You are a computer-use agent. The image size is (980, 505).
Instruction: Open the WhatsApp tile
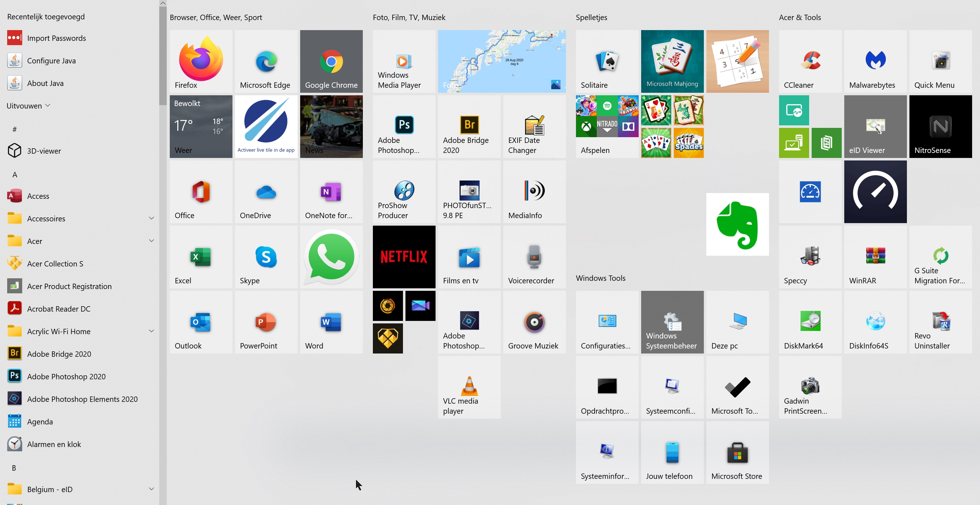331,257
